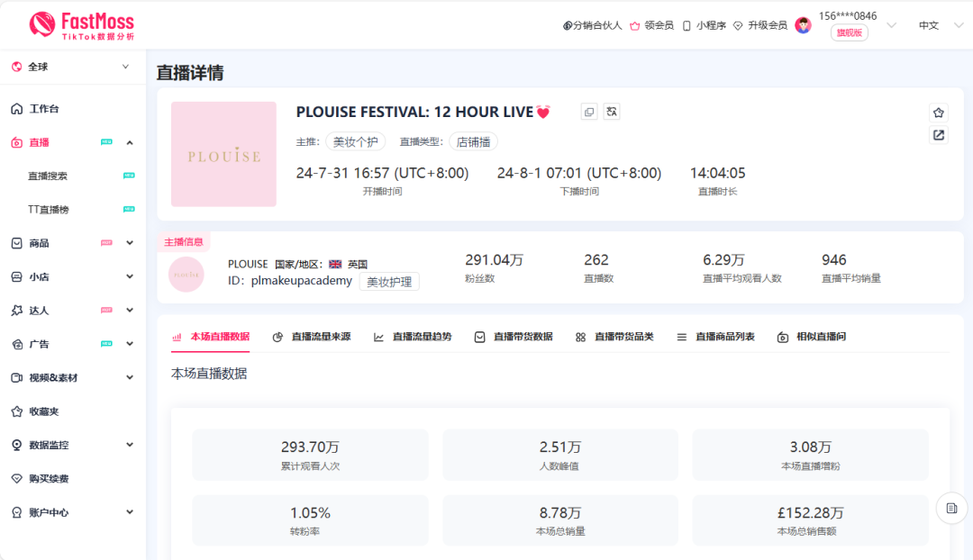Click the 视频&素材 video icon
This screenshot has width=973, height=560.
pyautogui.click(x=17, y=377)
